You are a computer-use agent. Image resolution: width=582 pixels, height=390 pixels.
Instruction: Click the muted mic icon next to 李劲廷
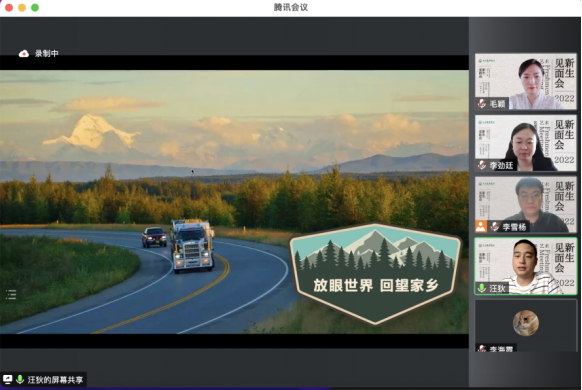pyautogui.click(x=482, y=165)
